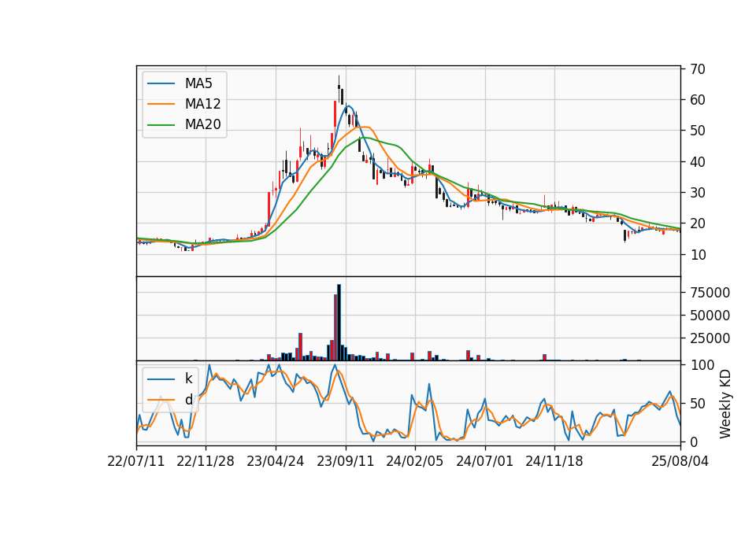Click the MA12 legend label
Screen dimensions: 756x543
pyautogui.click(x=202, y=104)
